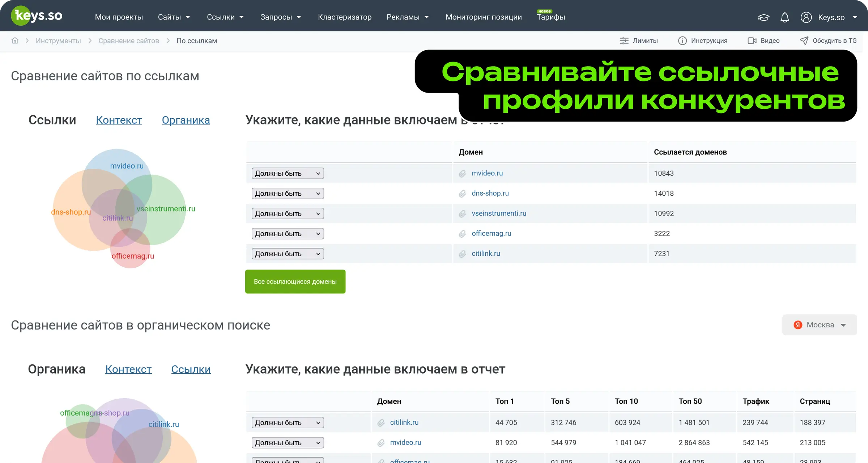Expand the Запросы menu
Screen dimensions: 868x463
tap(281, 17)
